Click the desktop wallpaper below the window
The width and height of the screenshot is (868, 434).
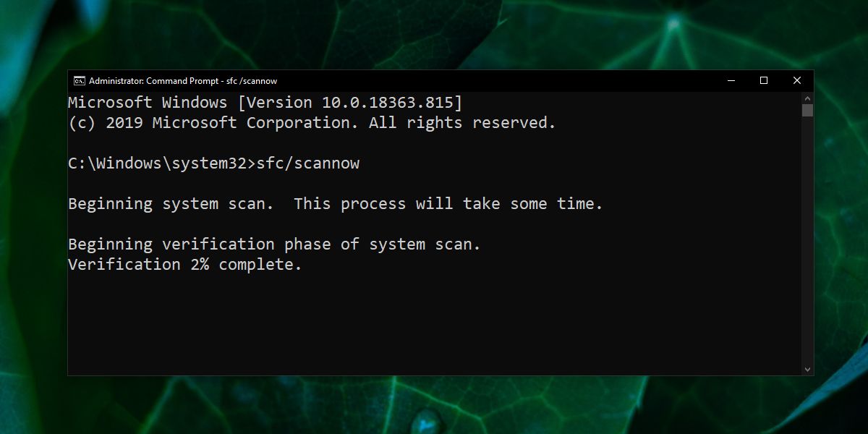[x=434, y=405]
